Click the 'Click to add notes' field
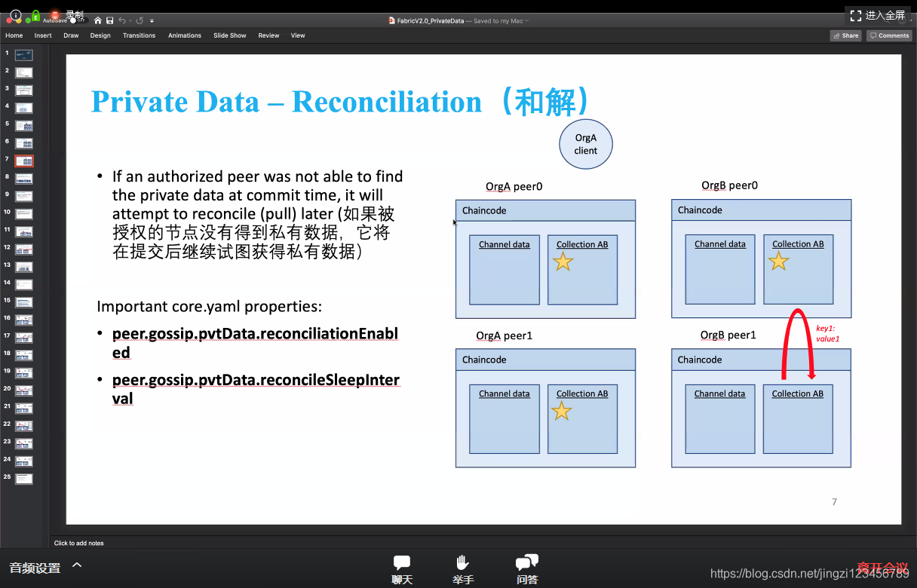The height and width of the screenshot is (588, 917). (x=79, y=543)
